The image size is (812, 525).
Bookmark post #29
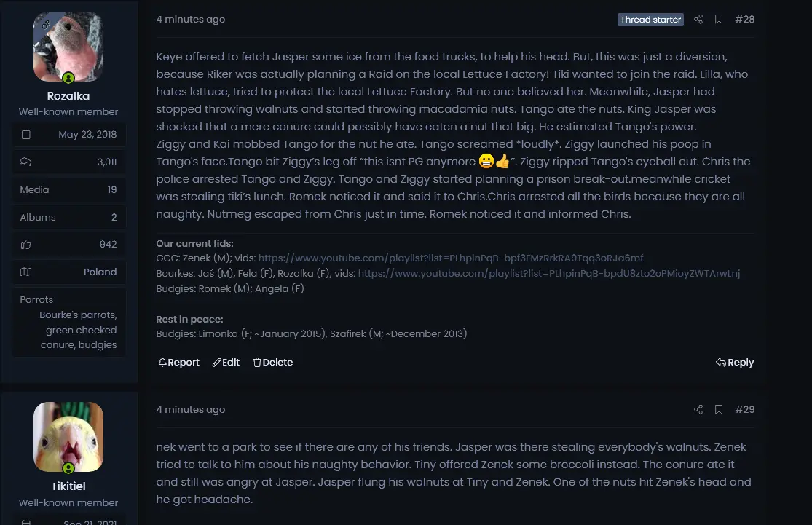(719, 409)
